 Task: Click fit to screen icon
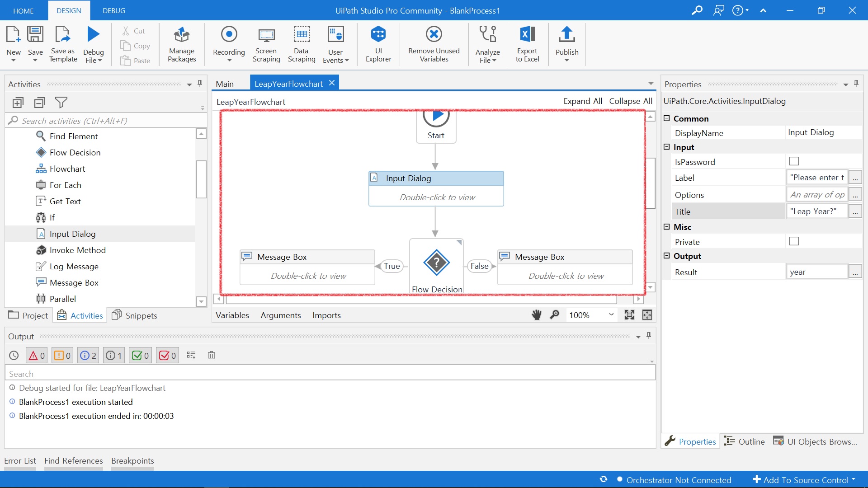pos(629,315)
